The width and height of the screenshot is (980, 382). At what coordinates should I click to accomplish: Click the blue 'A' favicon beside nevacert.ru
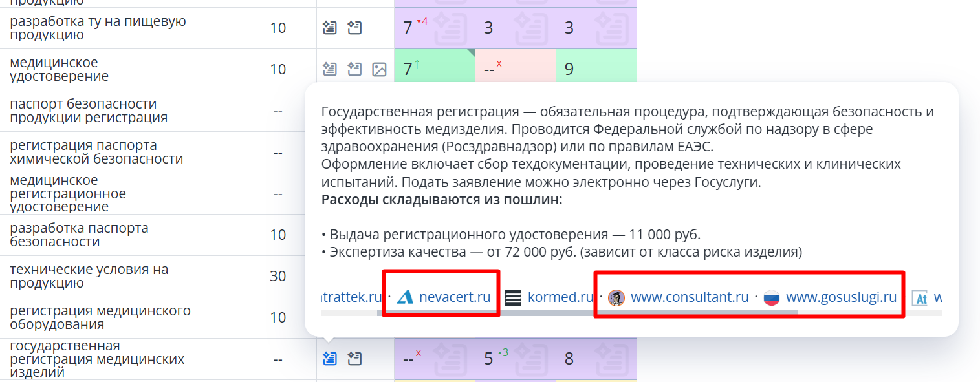pyautogui.click(x=405, y=297)
